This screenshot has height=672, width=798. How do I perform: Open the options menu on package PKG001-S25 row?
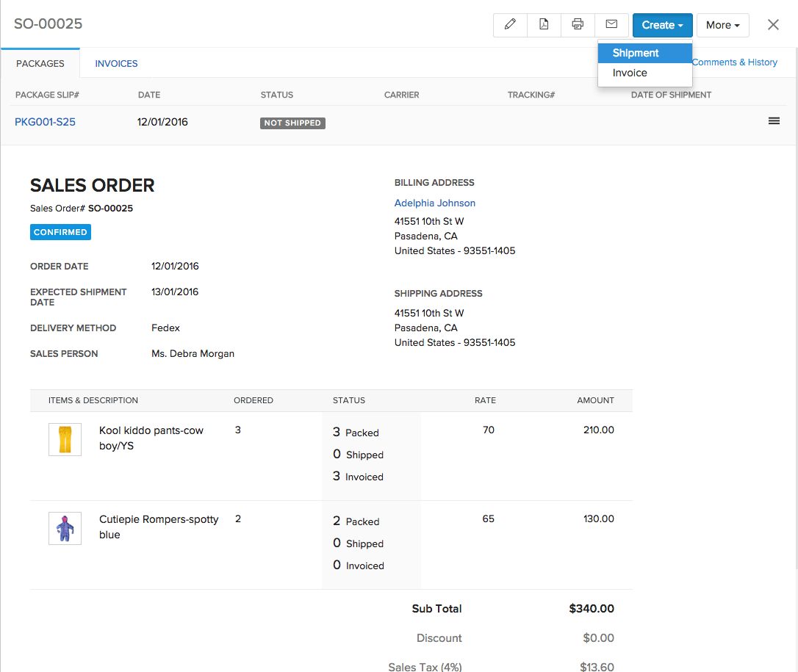pyautogui.click(x=774, y=120)
